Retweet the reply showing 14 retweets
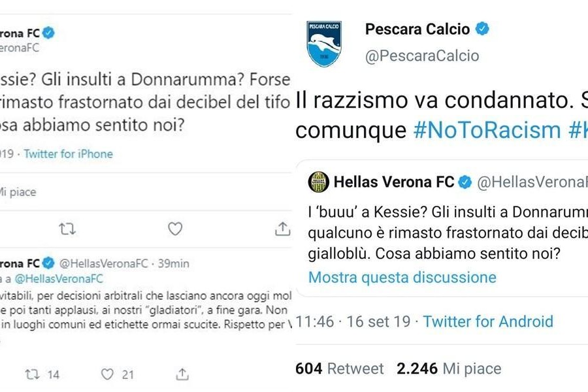This screenshot has height=392, width=588. pyautogui.click(x=32, y=374)
